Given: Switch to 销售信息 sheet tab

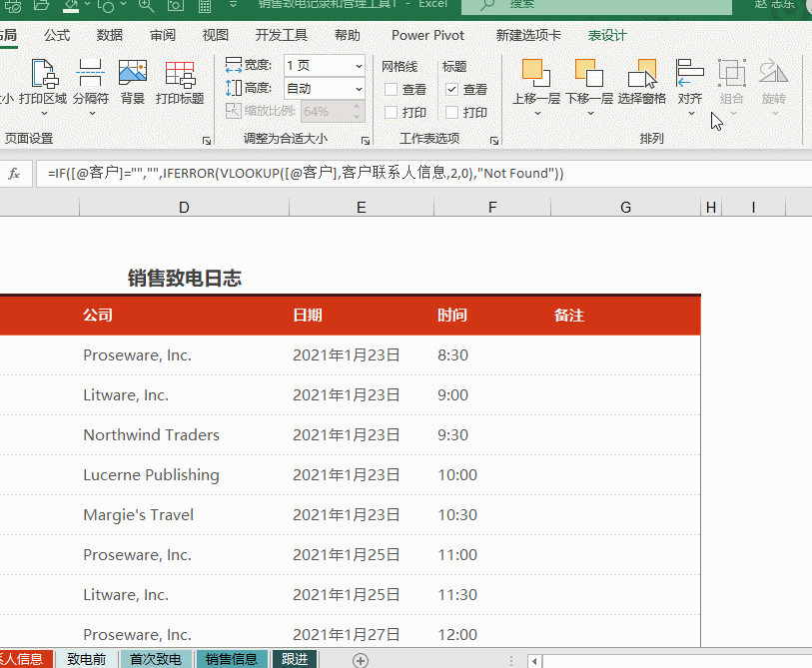Looking at the screenshot, I should [x=232, y=659].
